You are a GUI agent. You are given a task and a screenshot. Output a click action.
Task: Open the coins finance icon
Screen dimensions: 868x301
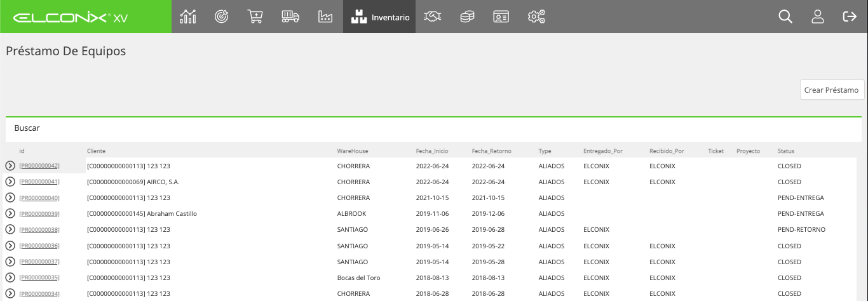467,17
